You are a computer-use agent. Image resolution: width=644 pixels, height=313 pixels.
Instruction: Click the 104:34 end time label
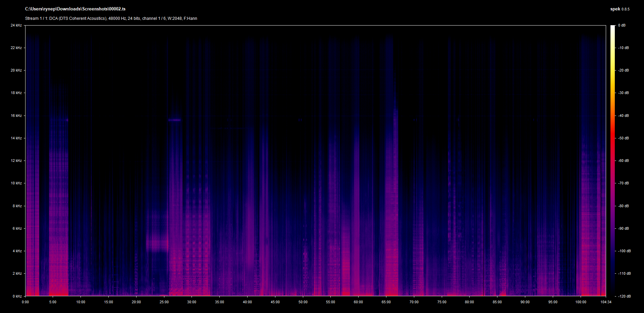pyautogui.click(x=606, y=302)
